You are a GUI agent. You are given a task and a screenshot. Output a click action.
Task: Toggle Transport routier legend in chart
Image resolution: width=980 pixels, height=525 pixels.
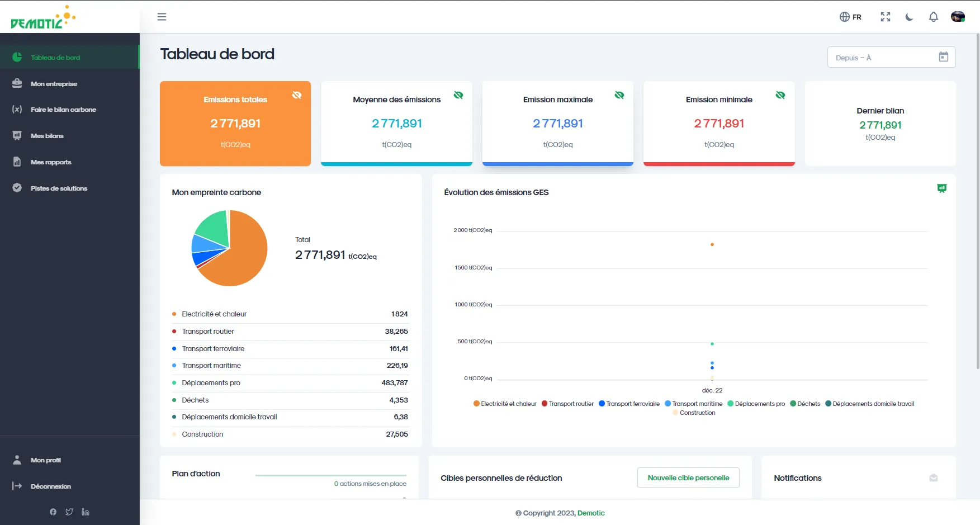click(x=567, y=404)
